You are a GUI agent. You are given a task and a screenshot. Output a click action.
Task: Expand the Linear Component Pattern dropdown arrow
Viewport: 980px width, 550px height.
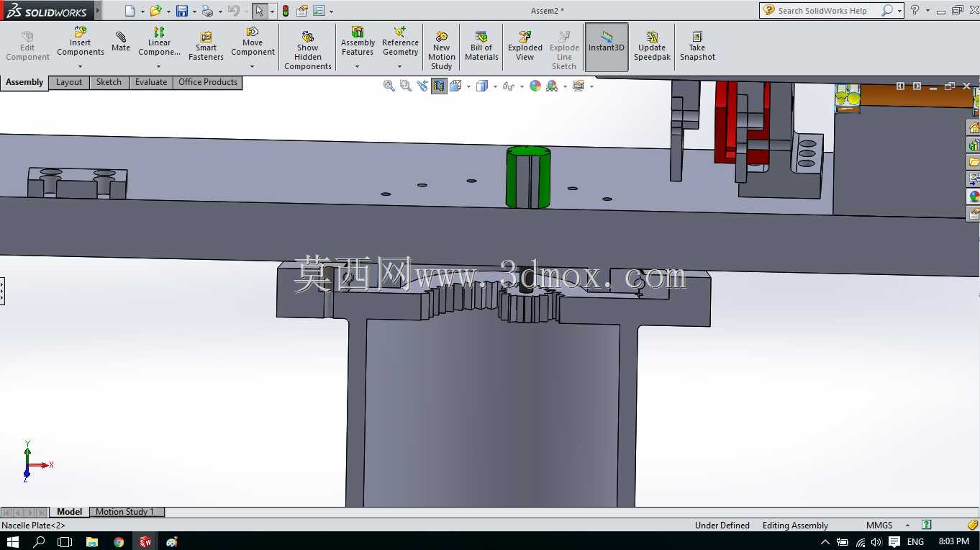(x=158, y=67)
